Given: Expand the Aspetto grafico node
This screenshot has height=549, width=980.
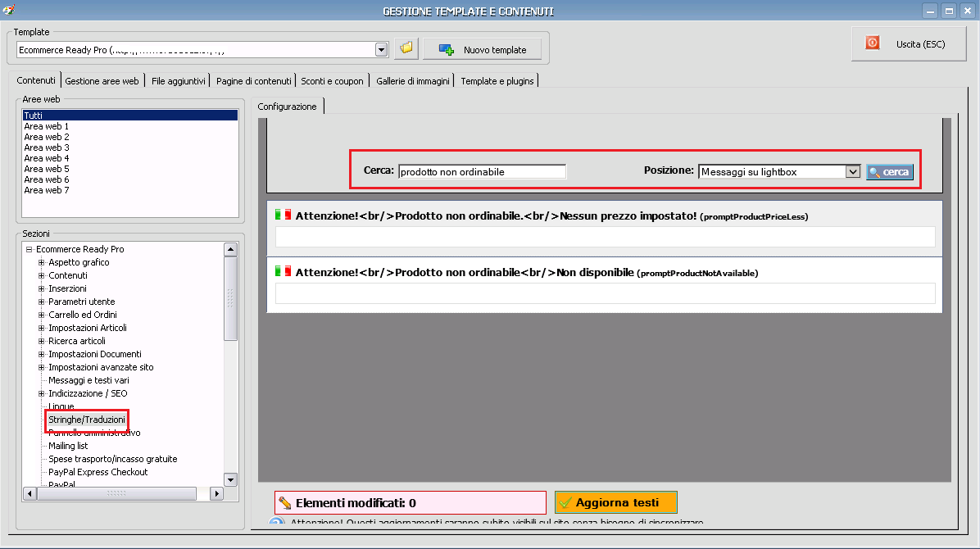Looking at the screenshot, I should click(x=41, y=262).
